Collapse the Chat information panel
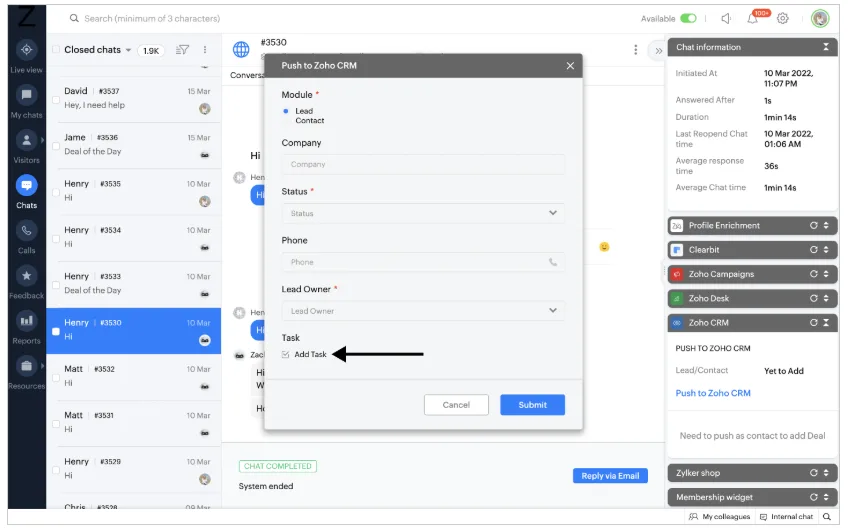The image size is (848, 531). pos(826,47)
